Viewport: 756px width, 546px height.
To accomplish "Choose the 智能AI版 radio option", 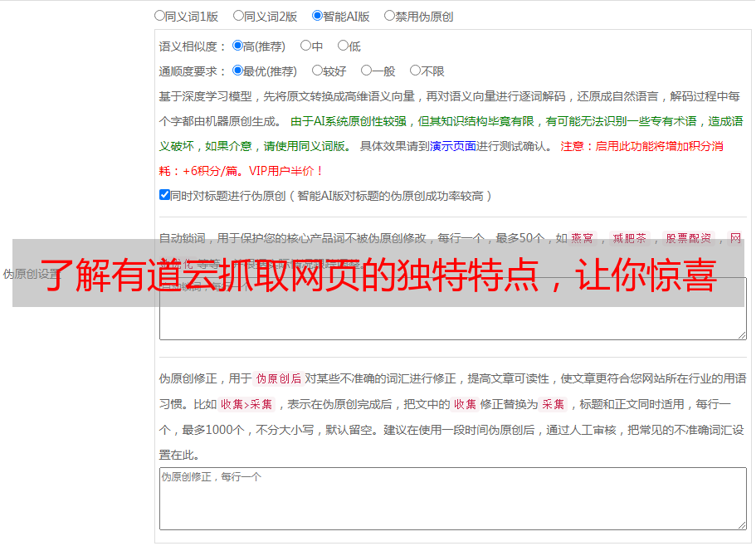I will coord(317,16).
